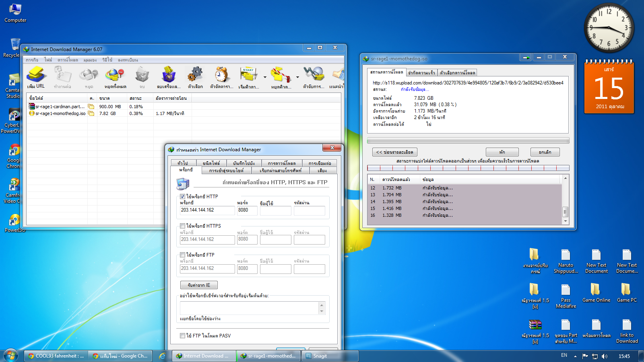Viewport: 644px width, 362px height.
Task: Switch to ตัวเลือกดาวน์โหลด tab in download window
Action: pyautogui.click(x=457, y=73)
